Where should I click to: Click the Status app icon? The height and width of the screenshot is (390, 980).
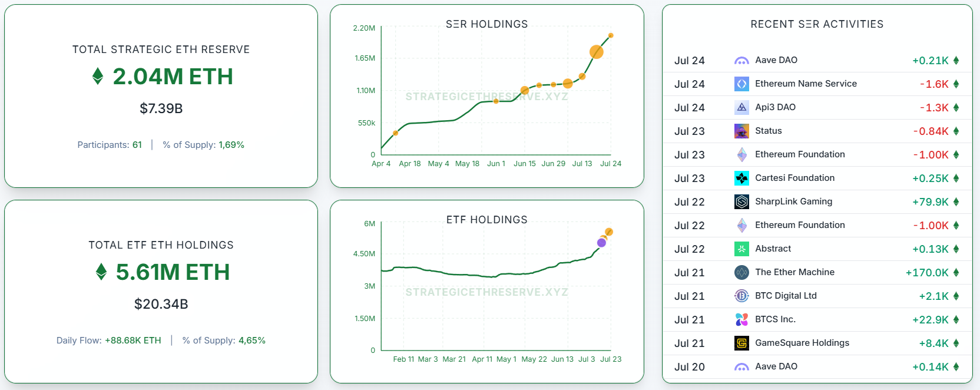coord(741,131)
